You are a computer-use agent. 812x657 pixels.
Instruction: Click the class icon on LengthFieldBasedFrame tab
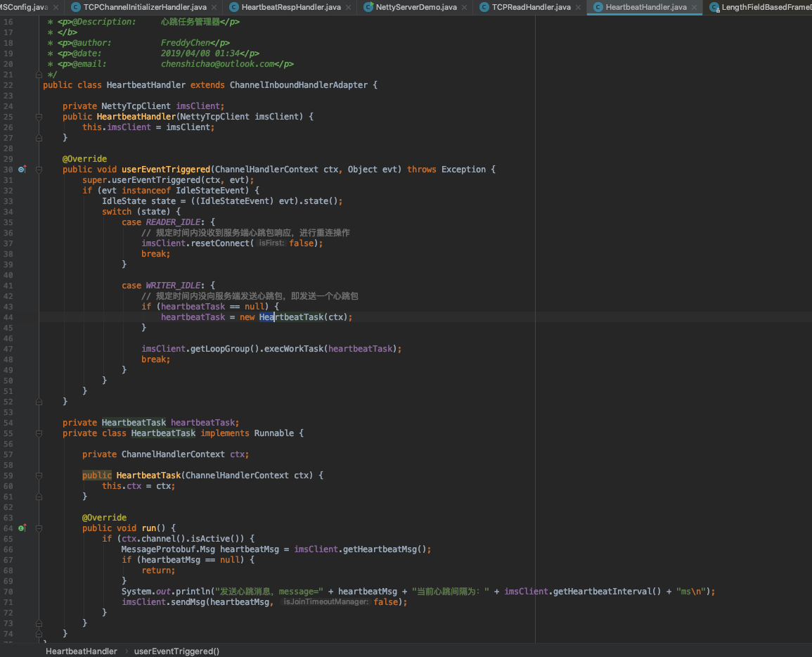714,8
